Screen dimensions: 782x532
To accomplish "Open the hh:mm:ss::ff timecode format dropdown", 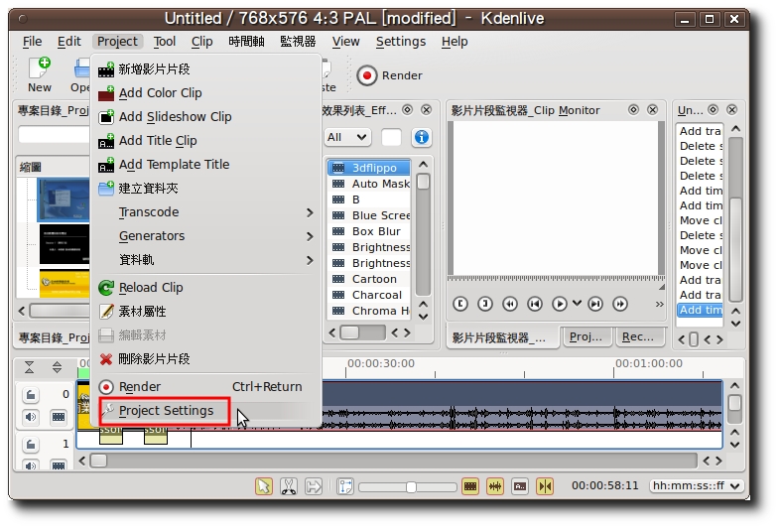I will 697,485.
